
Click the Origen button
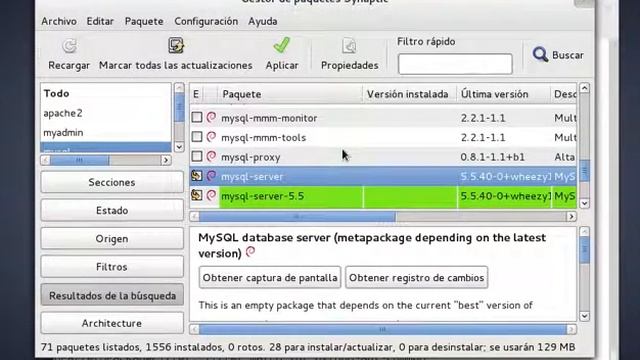click(x=112, y=238)
